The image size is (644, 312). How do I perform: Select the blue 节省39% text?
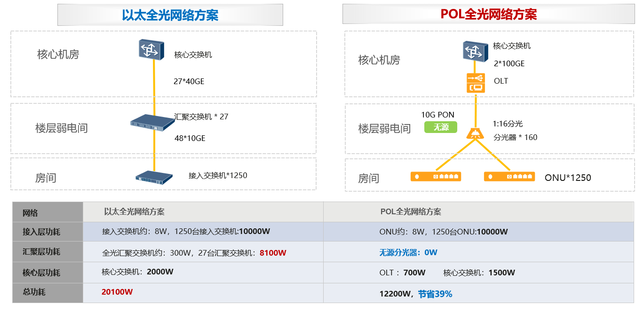(435, 294)
